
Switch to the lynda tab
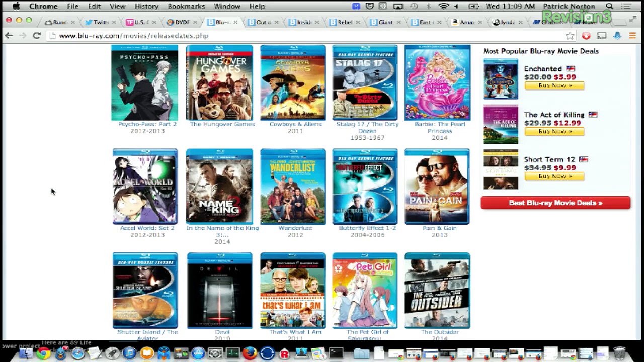507,22
